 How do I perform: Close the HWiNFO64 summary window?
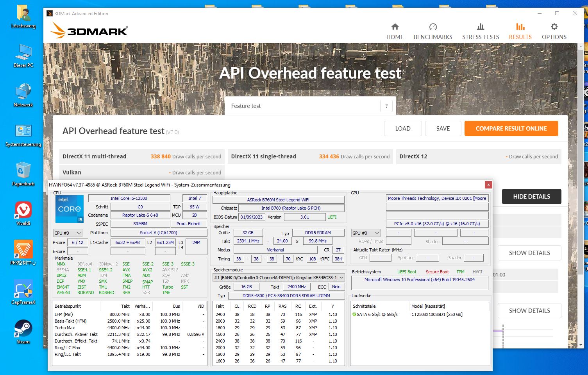pos(488,185)
